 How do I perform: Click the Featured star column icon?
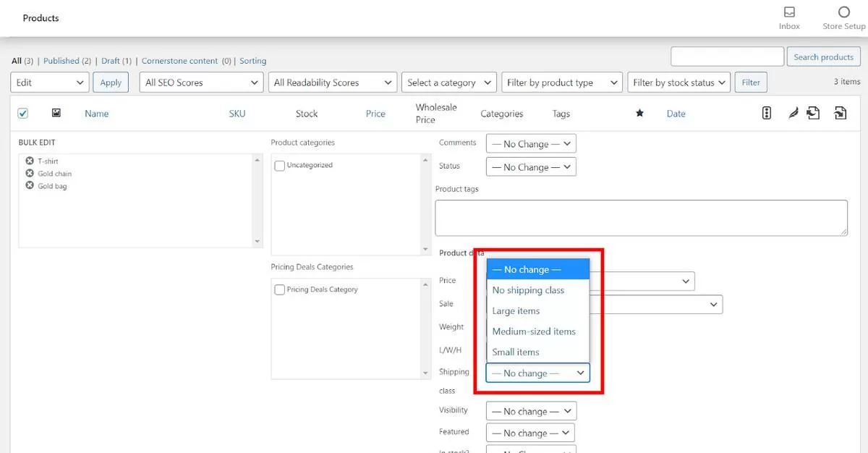(639, 114)
